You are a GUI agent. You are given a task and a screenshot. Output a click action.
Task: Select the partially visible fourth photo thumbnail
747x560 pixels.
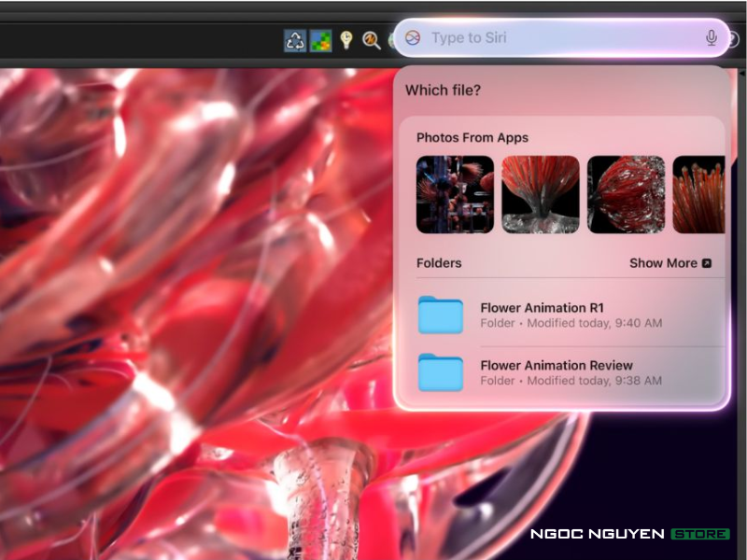coord(698,194)
